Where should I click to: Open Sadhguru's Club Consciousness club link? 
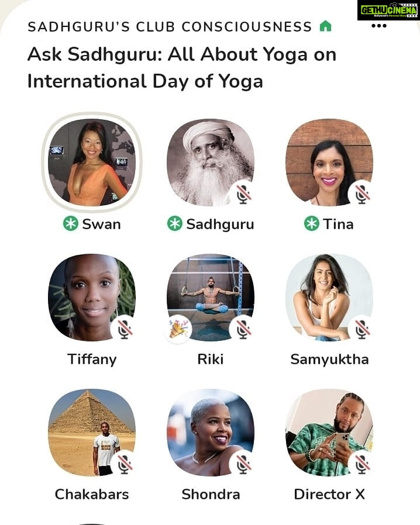(170, 27)
